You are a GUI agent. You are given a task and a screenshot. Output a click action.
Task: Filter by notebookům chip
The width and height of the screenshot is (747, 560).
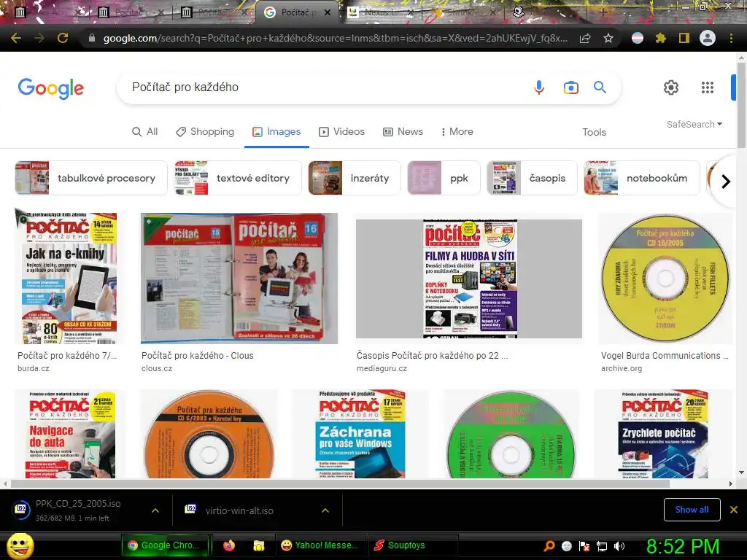click(x=642, y=178)
